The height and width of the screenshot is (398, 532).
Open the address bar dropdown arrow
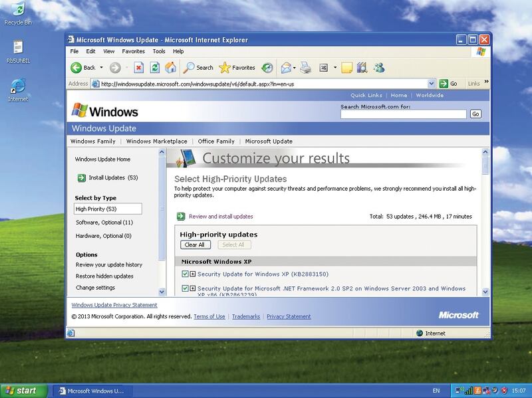[431, 84]
